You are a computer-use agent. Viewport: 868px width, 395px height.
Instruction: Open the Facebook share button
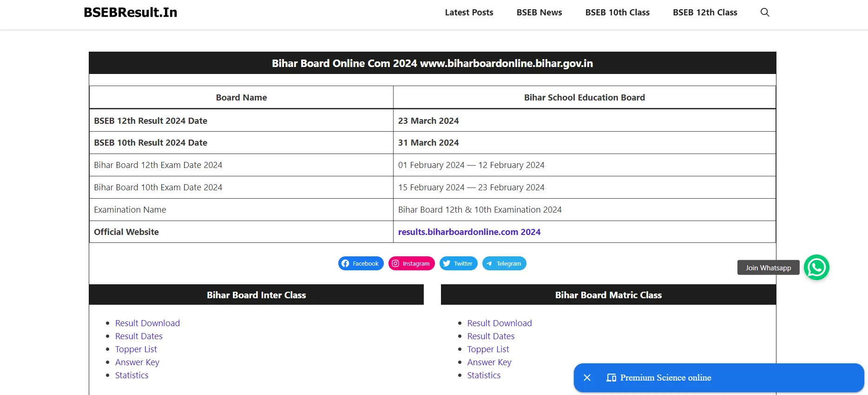[361, 263]
